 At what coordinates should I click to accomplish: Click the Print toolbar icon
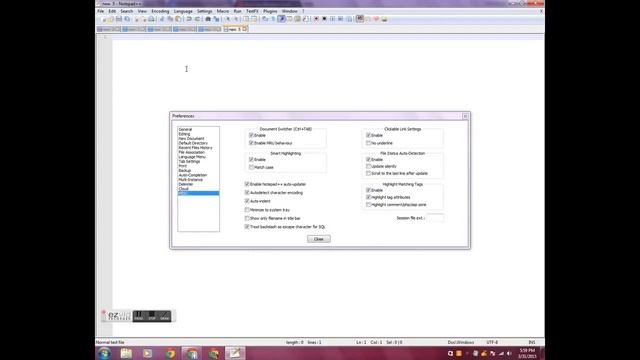point(151,19)
